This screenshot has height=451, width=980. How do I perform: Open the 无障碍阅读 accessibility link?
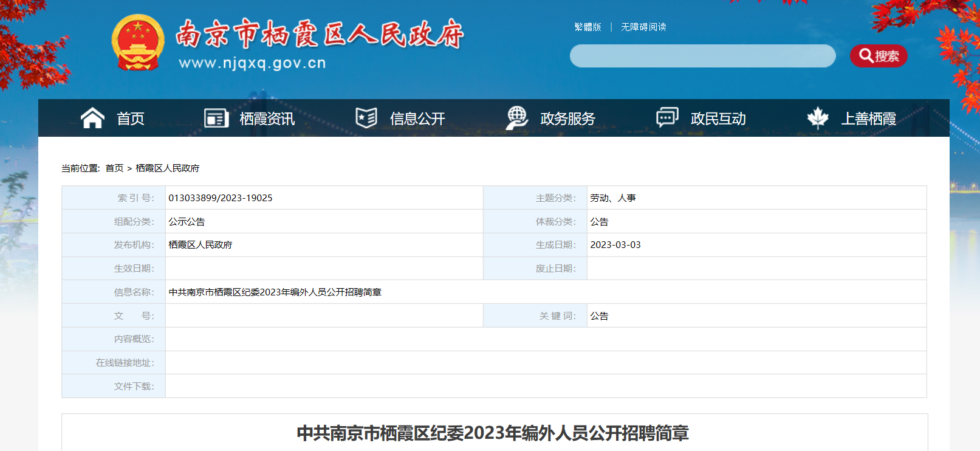tap(643, 27)
